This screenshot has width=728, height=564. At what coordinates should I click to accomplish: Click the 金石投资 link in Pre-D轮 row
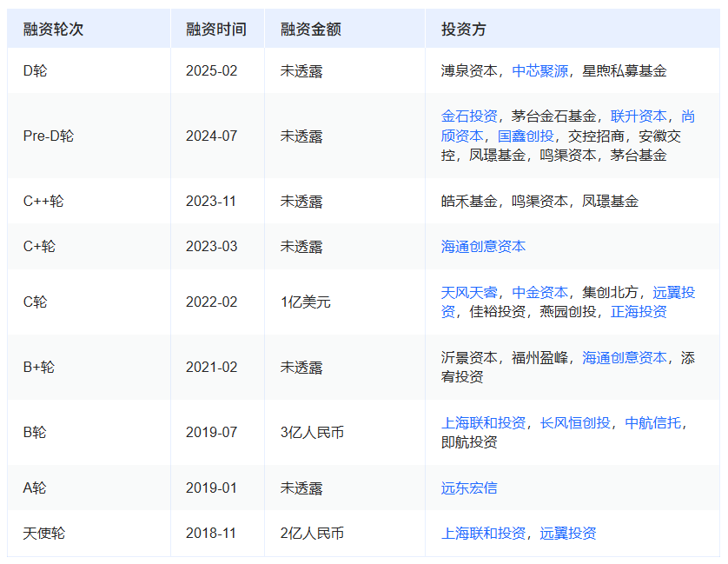469,116
